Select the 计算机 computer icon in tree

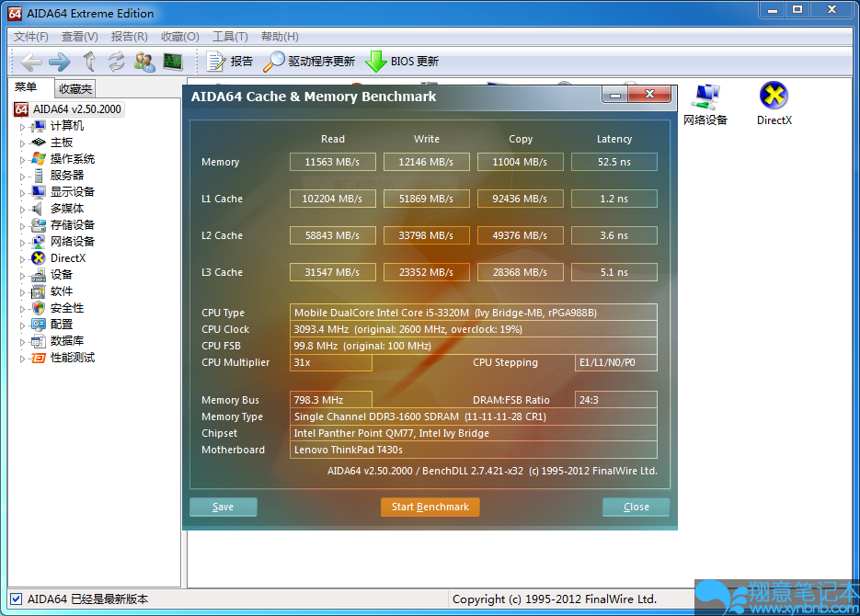click(x=39, y=126)
